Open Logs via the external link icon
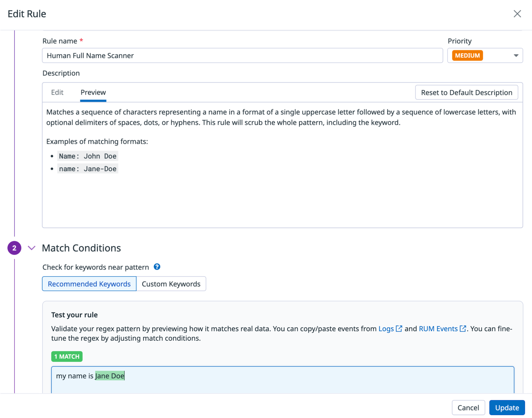This screenshot has width=532, height=418. tap(399, 329)
